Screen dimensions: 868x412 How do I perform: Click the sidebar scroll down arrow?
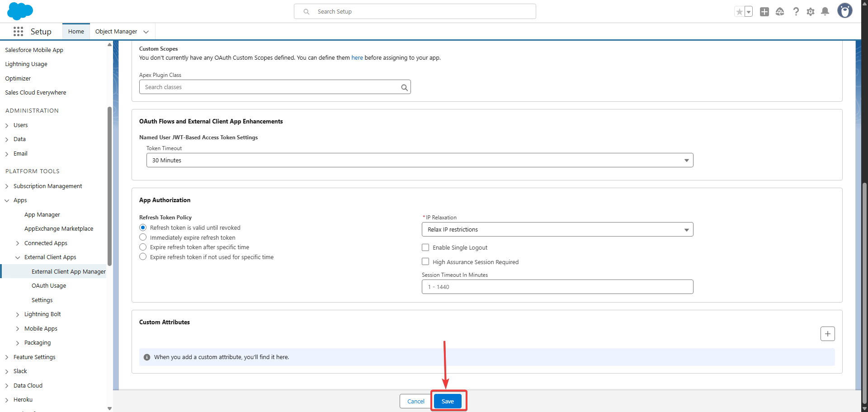coord(109,408)
